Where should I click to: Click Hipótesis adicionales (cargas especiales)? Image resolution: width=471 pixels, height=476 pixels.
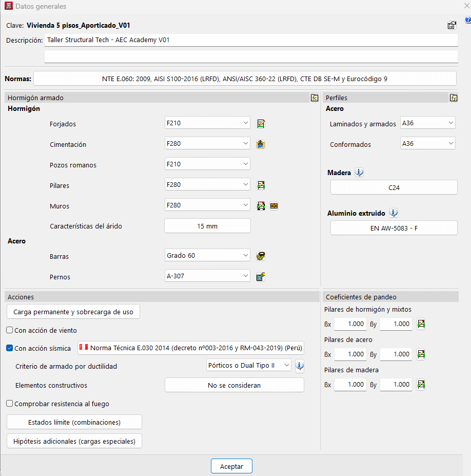[x=74, y=441]
